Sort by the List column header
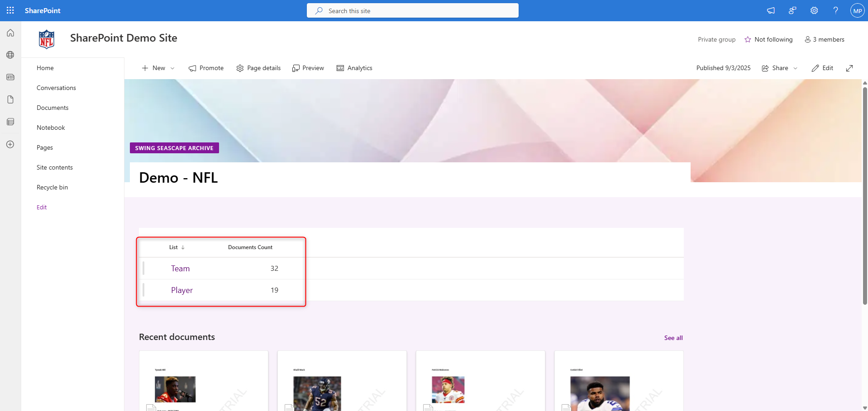This screenshot has height=411, width=868. (174, 247)
